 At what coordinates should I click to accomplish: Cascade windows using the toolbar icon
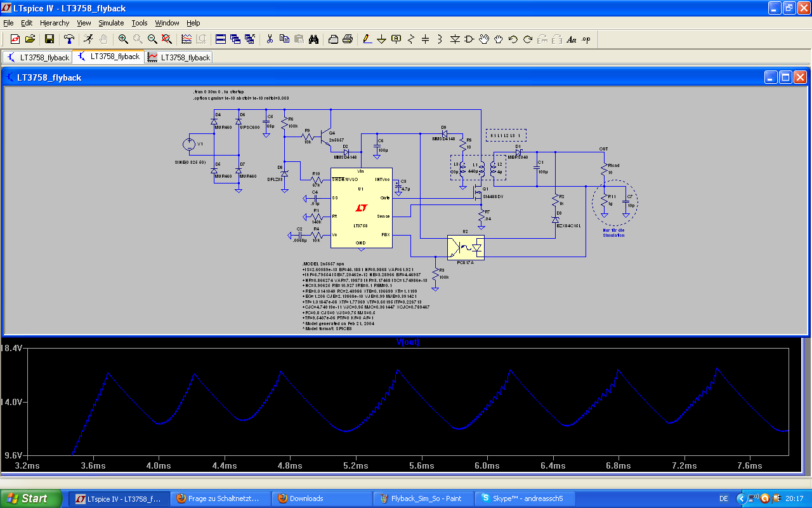235,39
